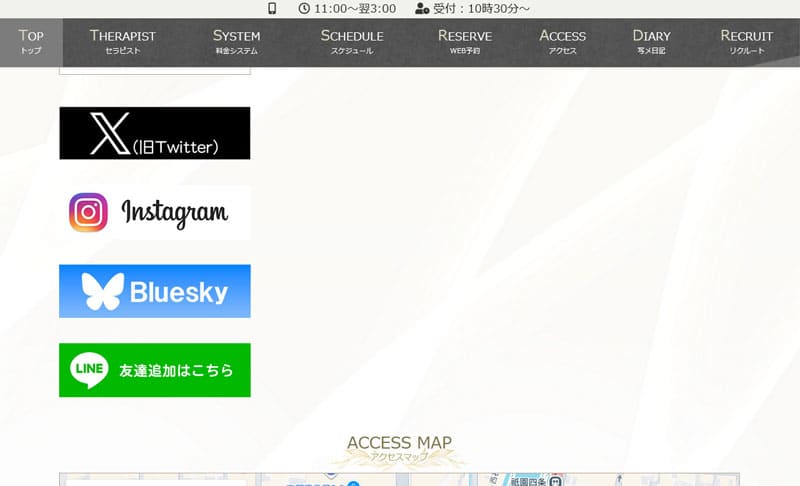Click the ACCESS MAP heading
The height and width of the screenshot is (486, 800).
(x=399, y=443)
